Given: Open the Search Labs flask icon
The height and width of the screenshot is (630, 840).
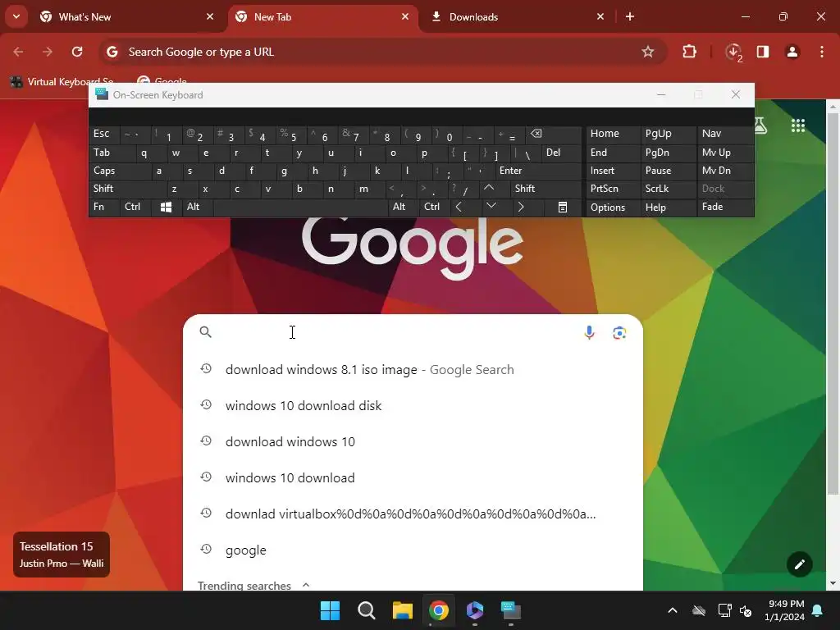Looking at the screenshot, I should (x=760, y=126).
